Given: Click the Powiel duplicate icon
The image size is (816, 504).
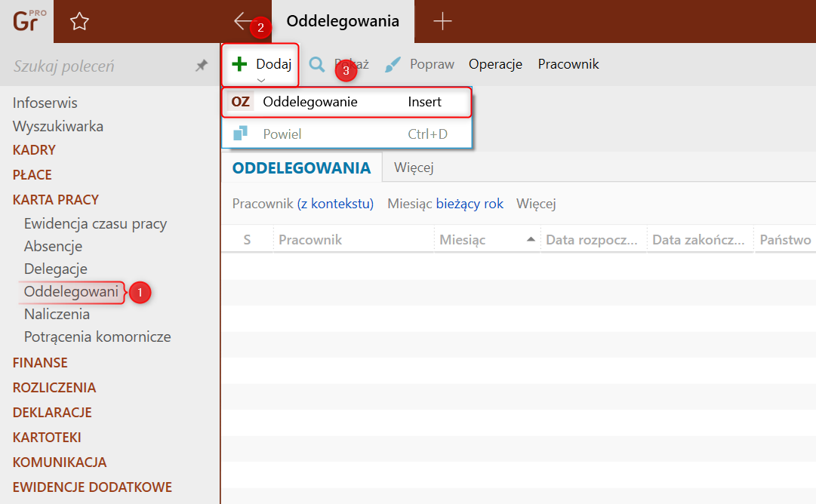Looking at the screenshot, I should tap(240, 134).
